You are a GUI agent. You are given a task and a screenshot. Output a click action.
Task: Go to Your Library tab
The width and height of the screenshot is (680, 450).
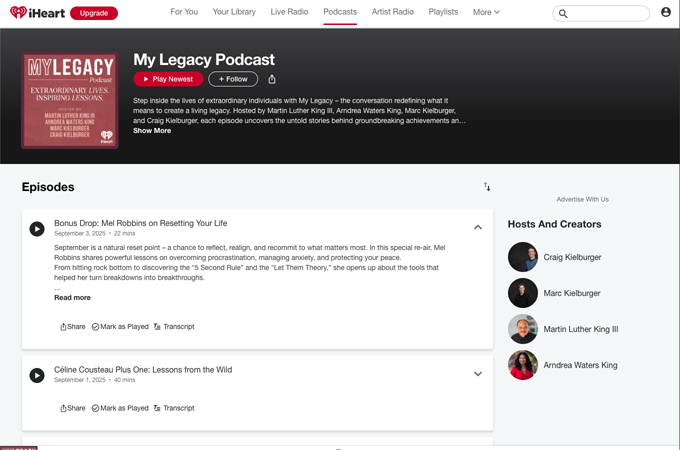coord(234,12)
